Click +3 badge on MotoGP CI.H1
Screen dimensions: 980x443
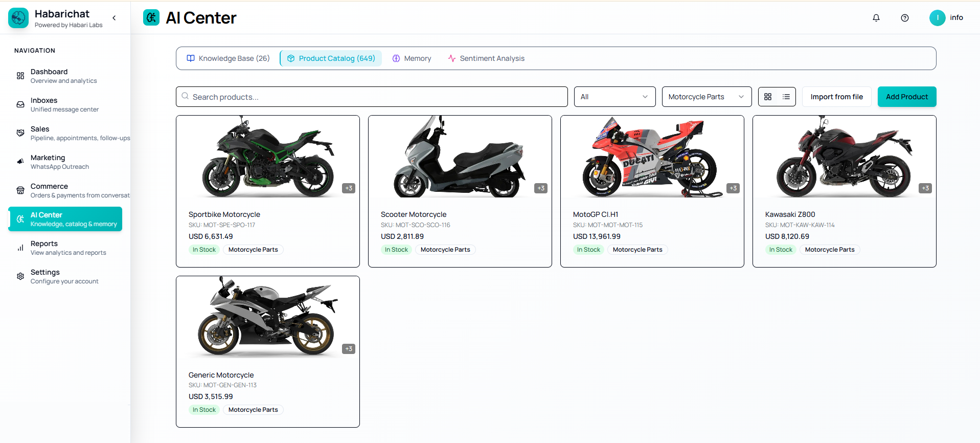[733, 188]
